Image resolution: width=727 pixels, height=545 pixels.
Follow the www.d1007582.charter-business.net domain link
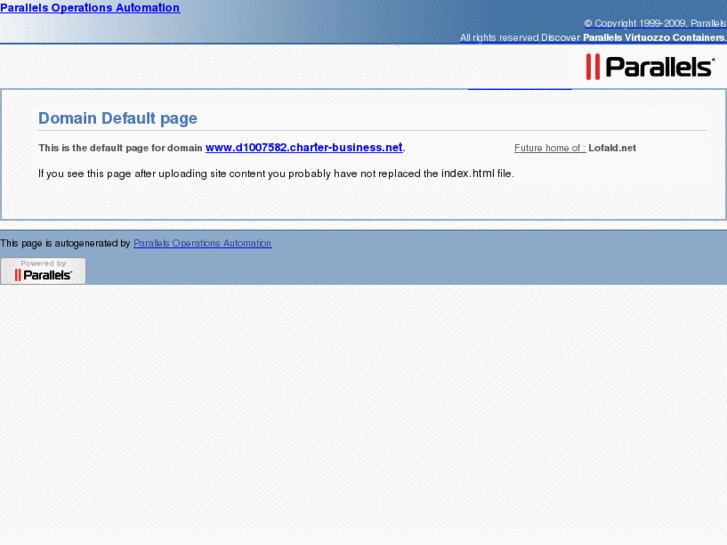tap(304, 147)
